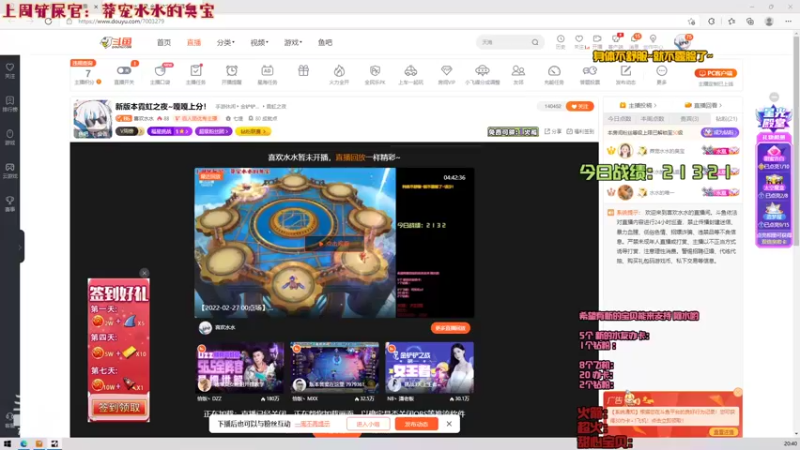Open the history clock icon in header
The image size is (800, 450).
[x=560, y=41]
